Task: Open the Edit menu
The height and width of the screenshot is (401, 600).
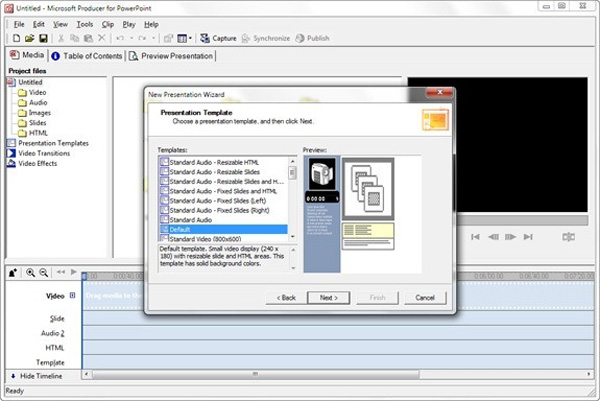Action: point(39,24)
